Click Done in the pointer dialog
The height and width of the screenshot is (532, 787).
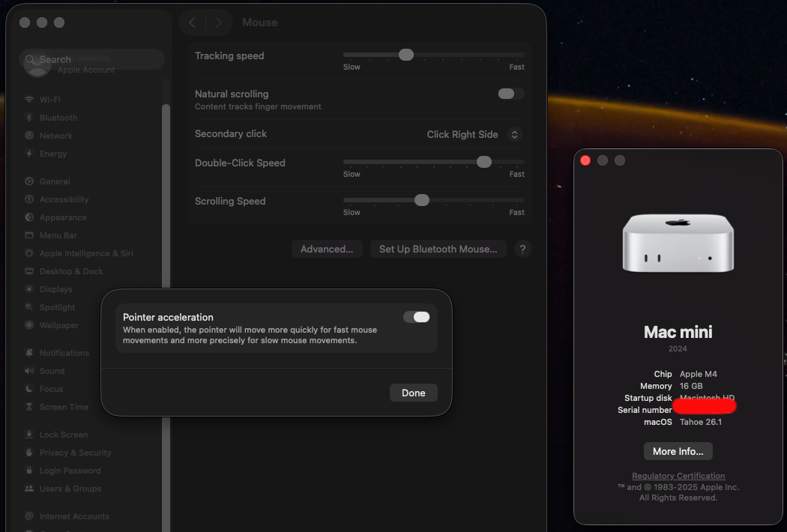pyautogui.click(x=414, y=393)
